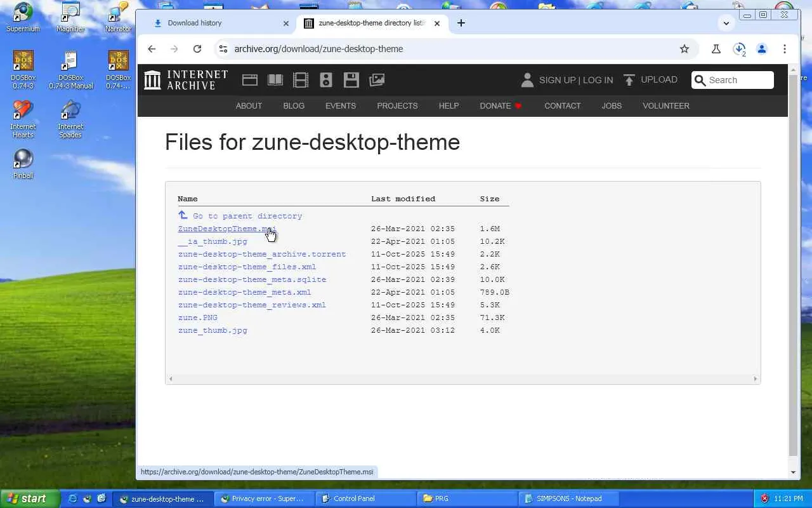
Task: Close the Download history tab
Action: pos(285,23)
